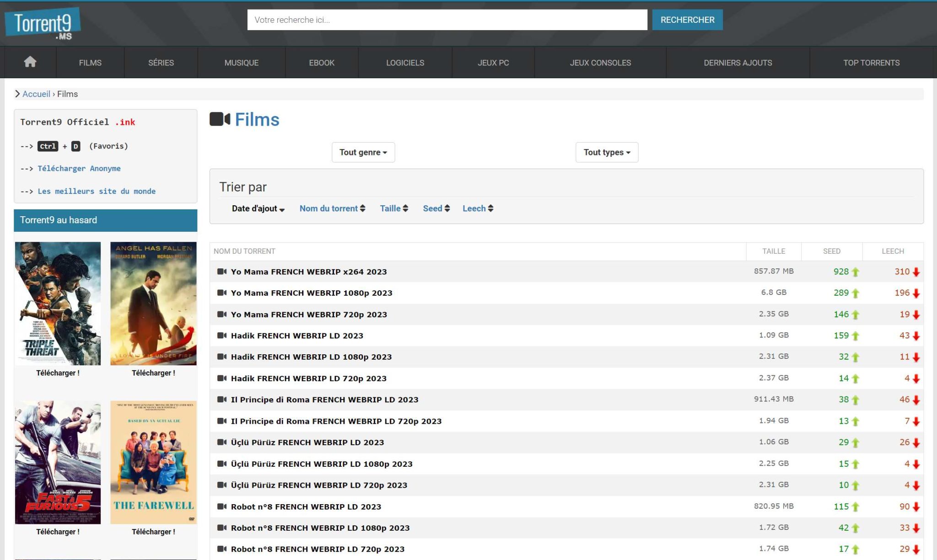Click the RECHERCHER button
This screenshot has height=560, width=937.
(687, 20)
